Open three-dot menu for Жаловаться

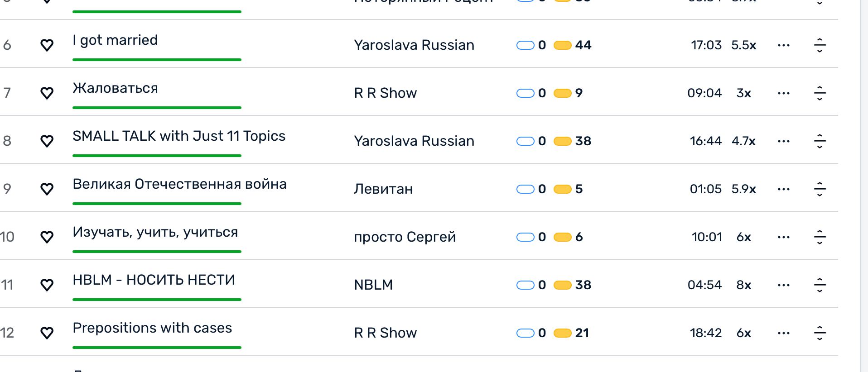coord(783,93)
